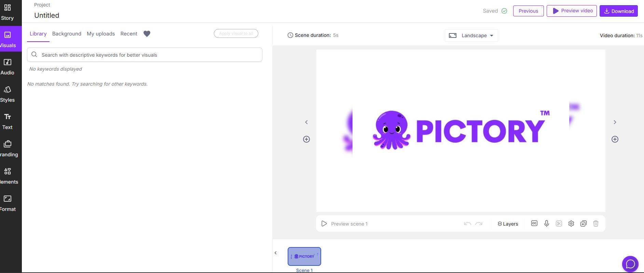Click the Pictory logo on canvas
Viewport: 644px width, 273px height.
click(x=461, y=130)
